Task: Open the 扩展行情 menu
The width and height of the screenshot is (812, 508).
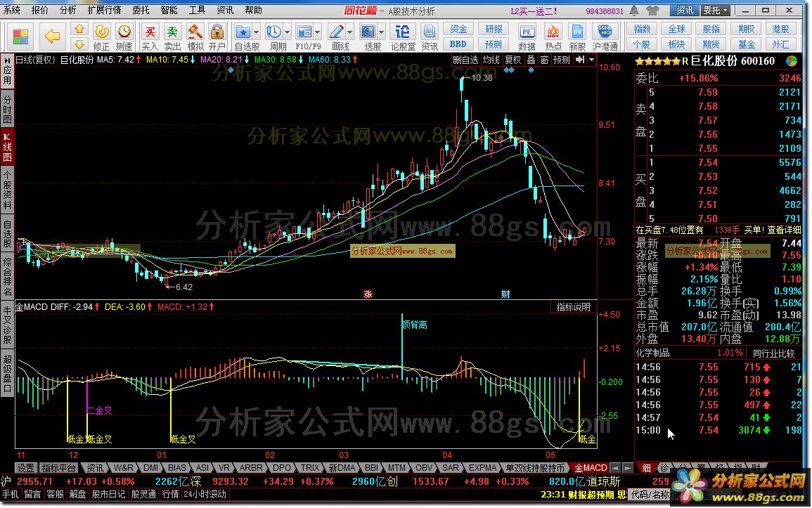Action: pos(104,10)
